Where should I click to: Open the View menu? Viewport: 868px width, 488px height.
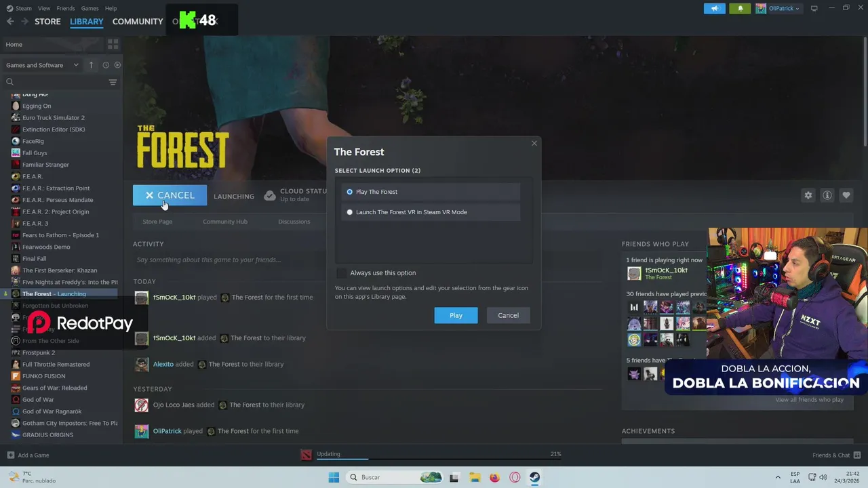coord(44,8)
